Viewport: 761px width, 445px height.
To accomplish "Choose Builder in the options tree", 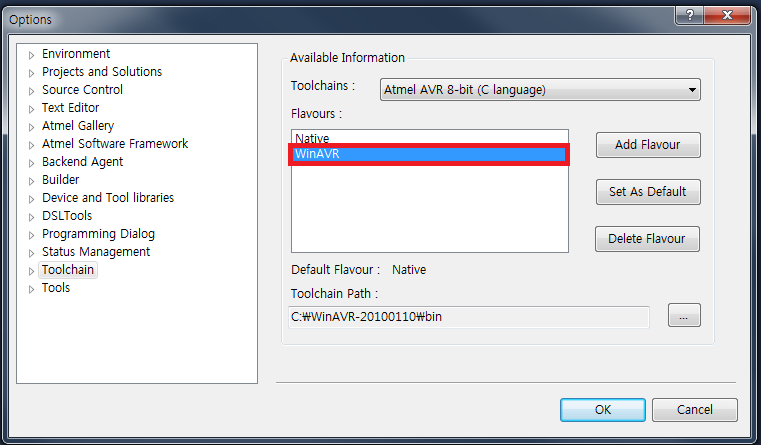I will pos(61,180).
